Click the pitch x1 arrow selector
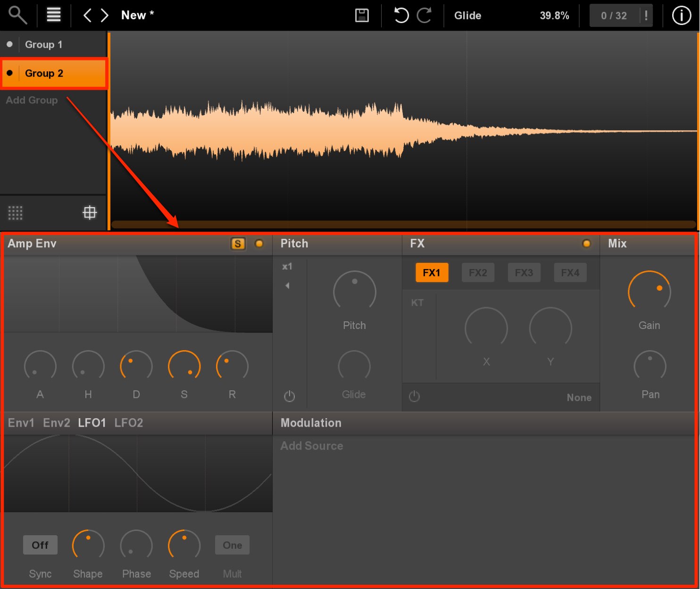This screenshot has height=589, width=700. pos(287,286)
